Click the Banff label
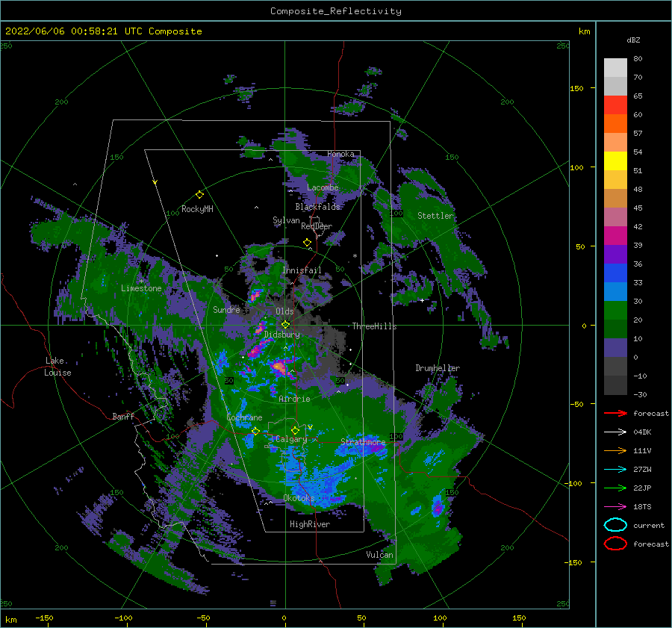672x628 pixels. (x=123, y=416)
